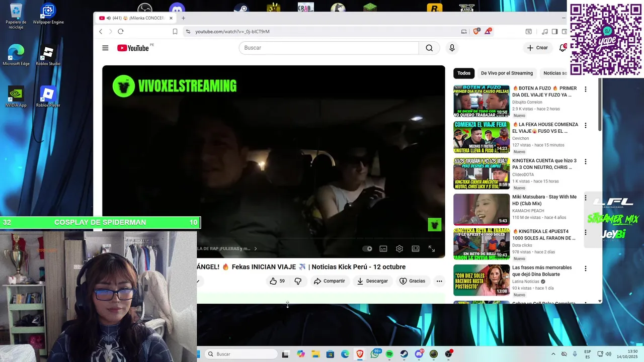
Task: Like the video with thumbs up
Action: tap(277, 281)
